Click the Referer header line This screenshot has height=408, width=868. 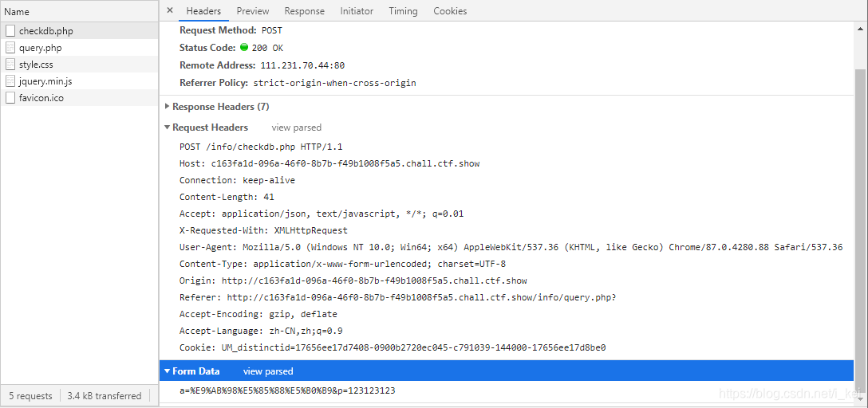point(398,297)
